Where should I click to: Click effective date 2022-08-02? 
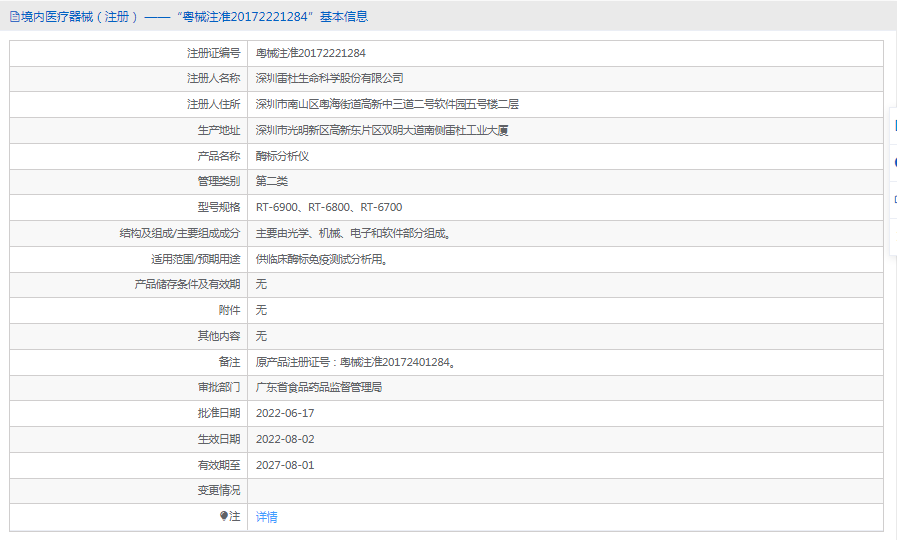(x=285, y=439)
